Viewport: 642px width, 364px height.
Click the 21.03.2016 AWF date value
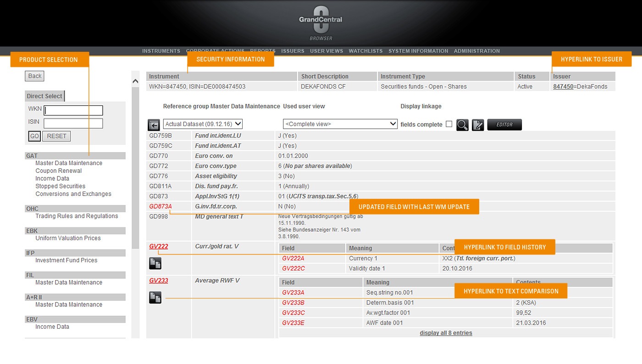pyautogui.click(x=531, y=323)
